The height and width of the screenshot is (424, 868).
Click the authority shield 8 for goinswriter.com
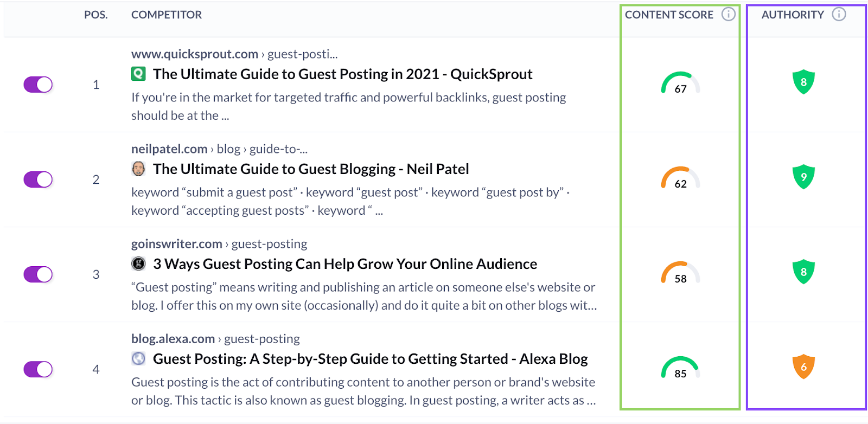(803, 272)
